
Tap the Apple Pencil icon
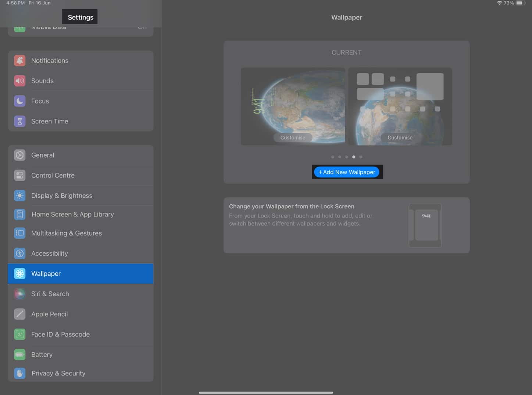coord(20,314)
